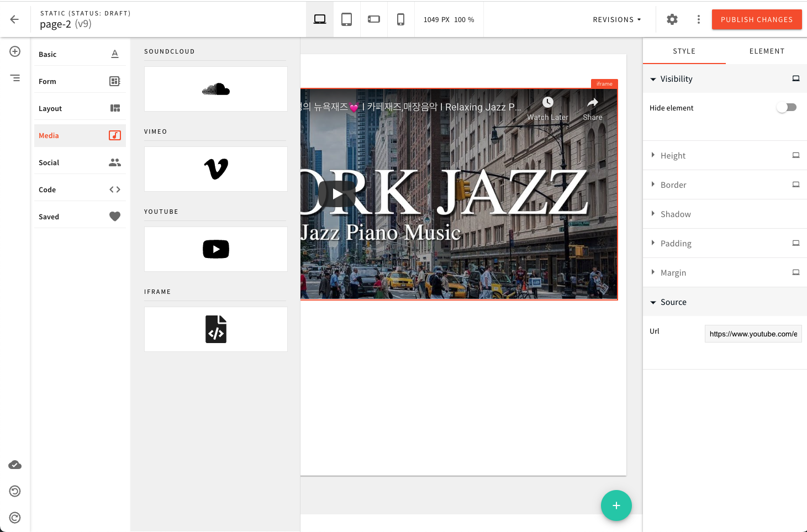Open the Basic elements category
The width and height of the screenshot is (807, 532).
[80, 54]
